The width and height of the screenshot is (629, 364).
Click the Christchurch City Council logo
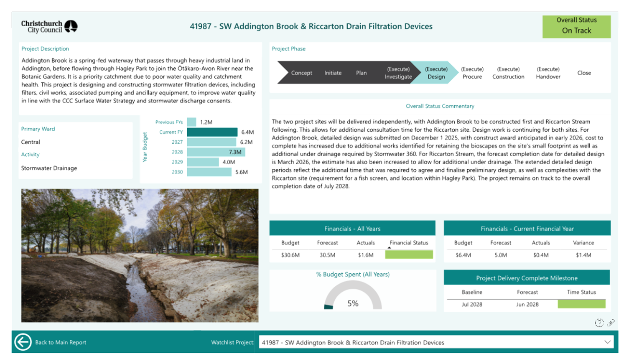(49, 27)
